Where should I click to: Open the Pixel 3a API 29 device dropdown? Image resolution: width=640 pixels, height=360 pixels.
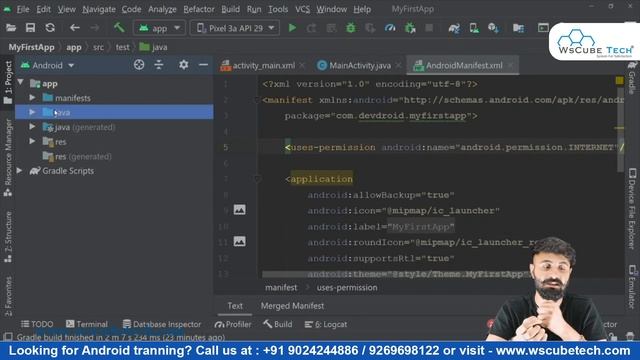coord(235,28)
